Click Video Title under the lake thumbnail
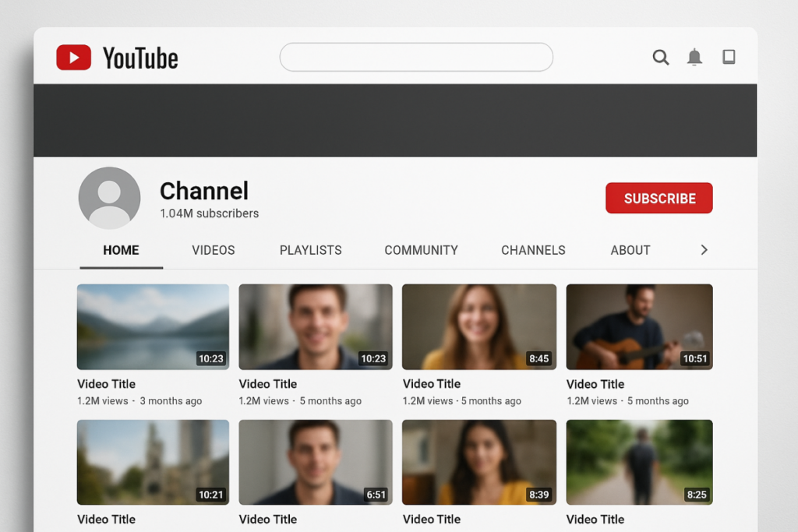Screen dimensions: 798x532 coord(106,384)
